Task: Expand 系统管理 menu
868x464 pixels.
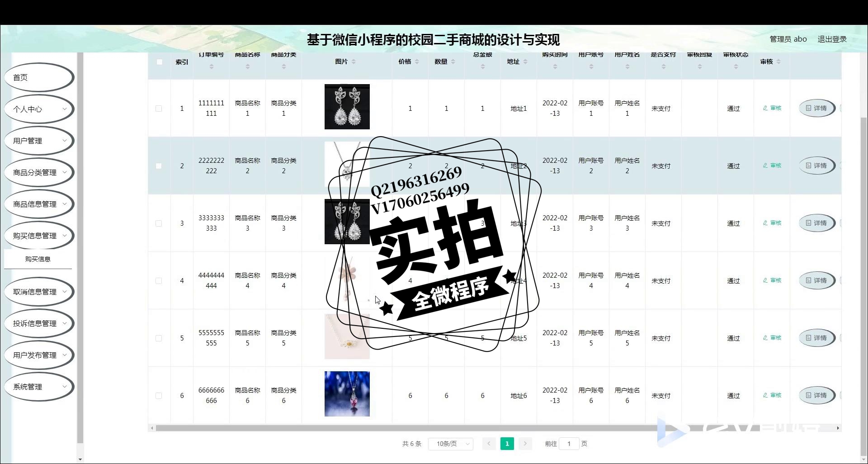Action: coord(39,387)
